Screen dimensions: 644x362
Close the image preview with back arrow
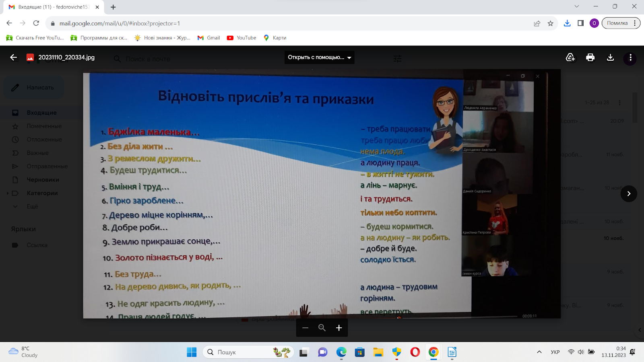point(13,58)
